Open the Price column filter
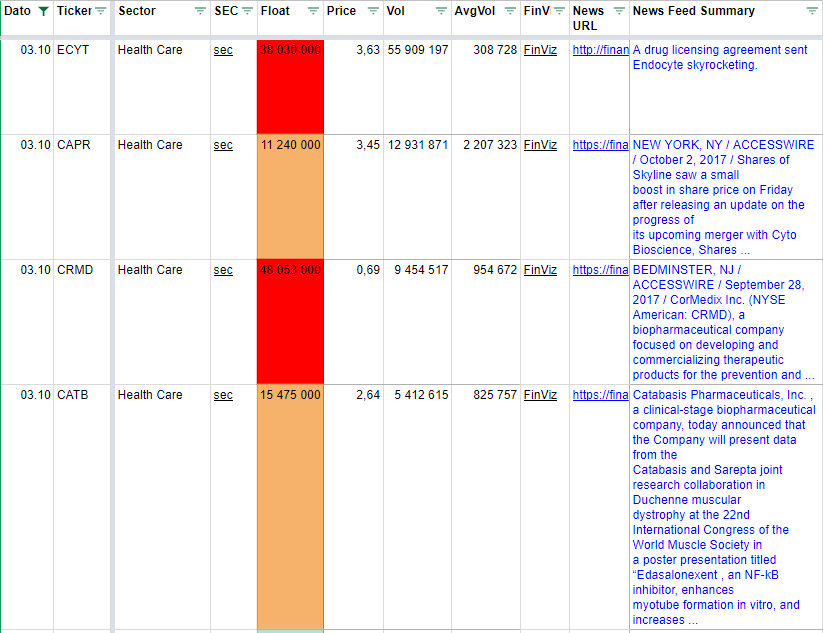This screenshot has height=633, width=823. [x=373, y=11]
